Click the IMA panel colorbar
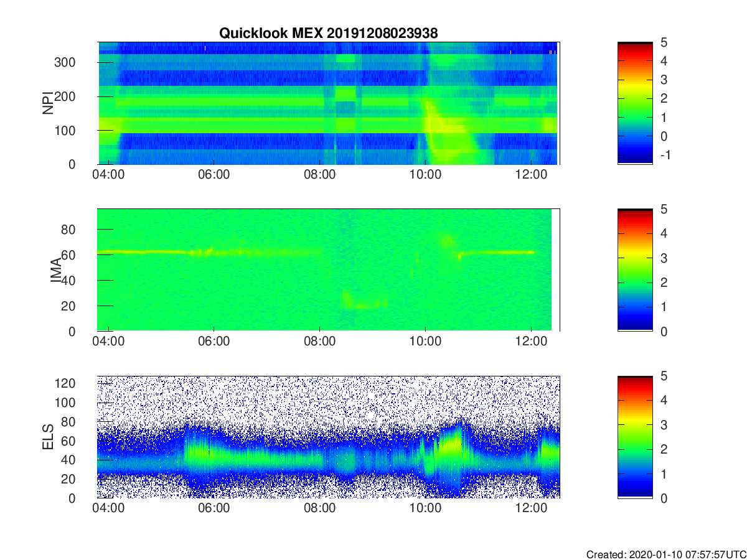Viewport: 747px width, 560px height. click(x=635, y=270)
